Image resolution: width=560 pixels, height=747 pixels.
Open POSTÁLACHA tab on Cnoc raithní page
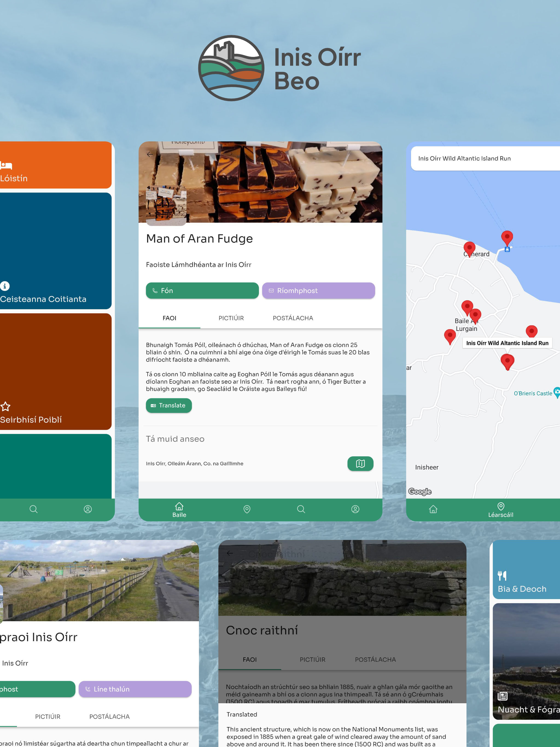pos(375,660)
